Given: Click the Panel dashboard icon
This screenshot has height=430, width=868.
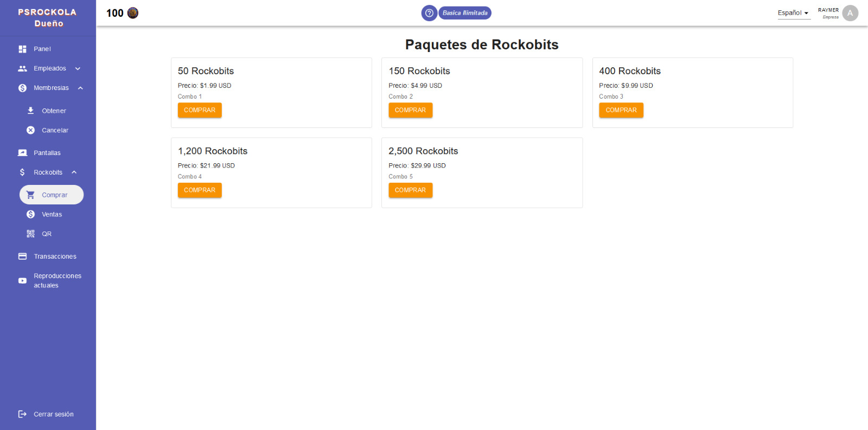Looking at the screenshot, I should coord(22,49).
